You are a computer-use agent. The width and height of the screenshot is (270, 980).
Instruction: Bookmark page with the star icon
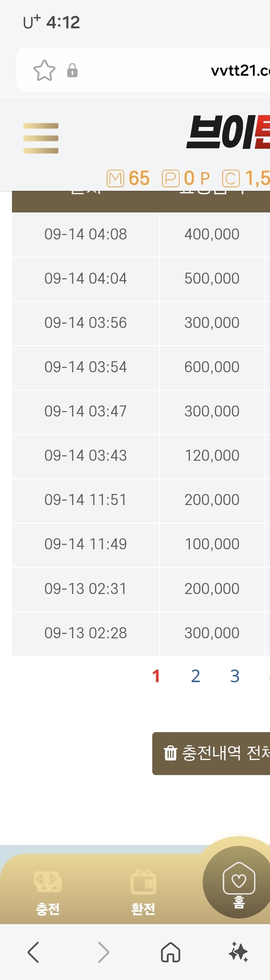click(44, 70)
